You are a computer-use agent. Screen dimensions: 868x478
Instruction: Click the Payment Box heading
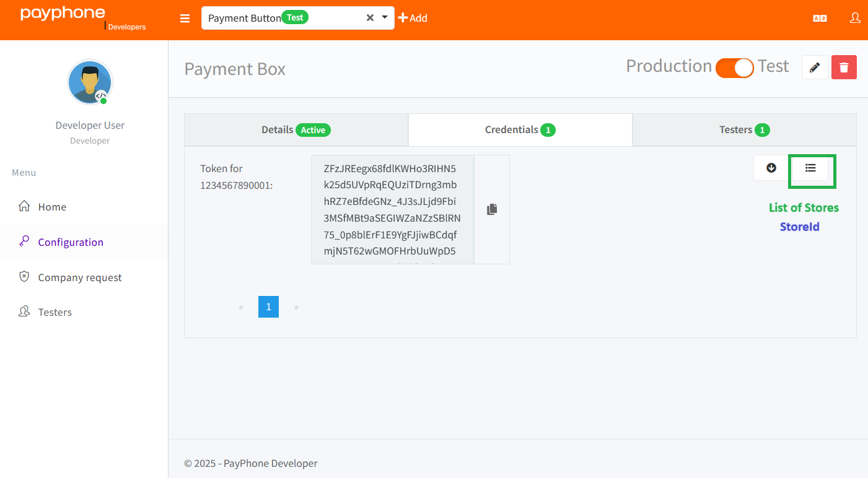235,69
